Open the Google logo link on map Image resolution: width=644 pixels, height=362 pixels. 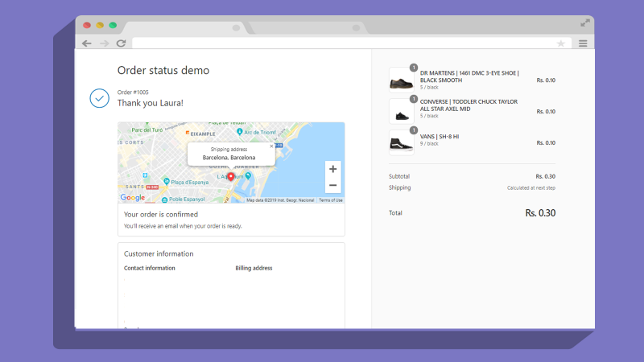pyautogui.click(x=133, y=197)
